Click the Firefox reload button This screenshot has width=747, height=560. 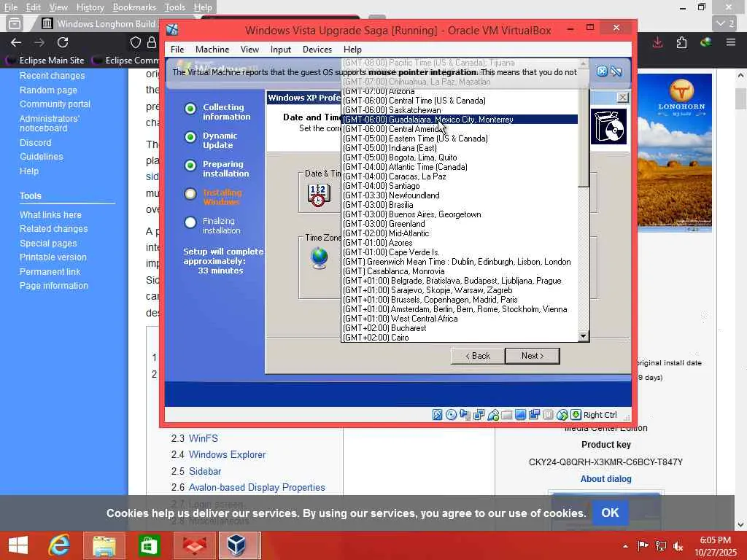click(63, 42)
